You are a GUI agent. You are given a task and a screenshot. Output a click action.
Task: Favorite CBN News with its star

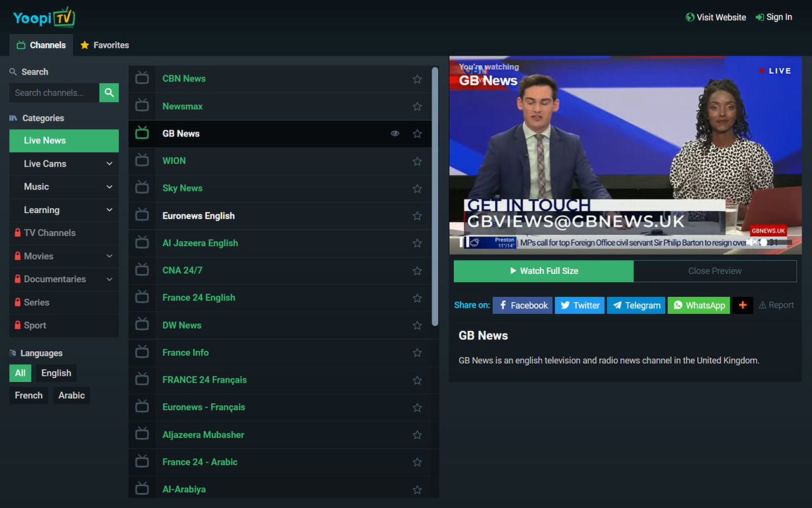[x=417, y=79]
